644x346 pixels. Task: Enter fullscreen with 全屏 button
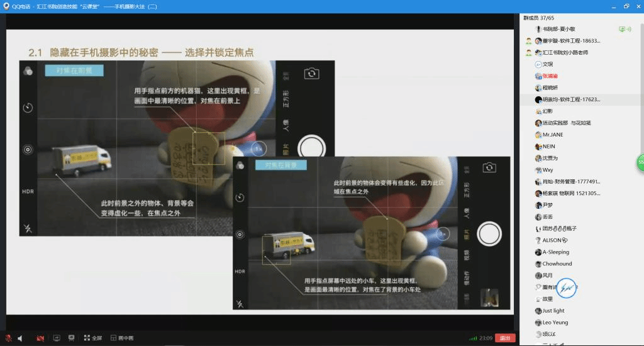[93, 338]
